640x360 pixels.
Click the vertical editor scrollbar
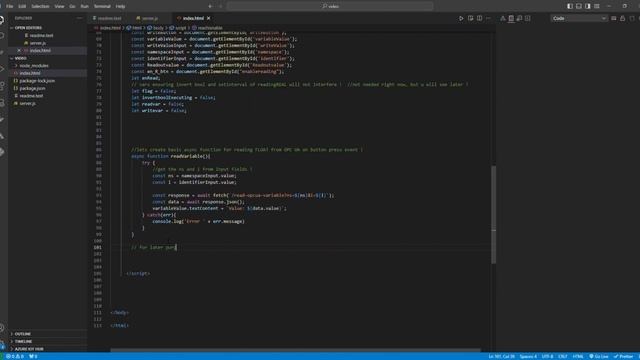[x=493, y=215]
